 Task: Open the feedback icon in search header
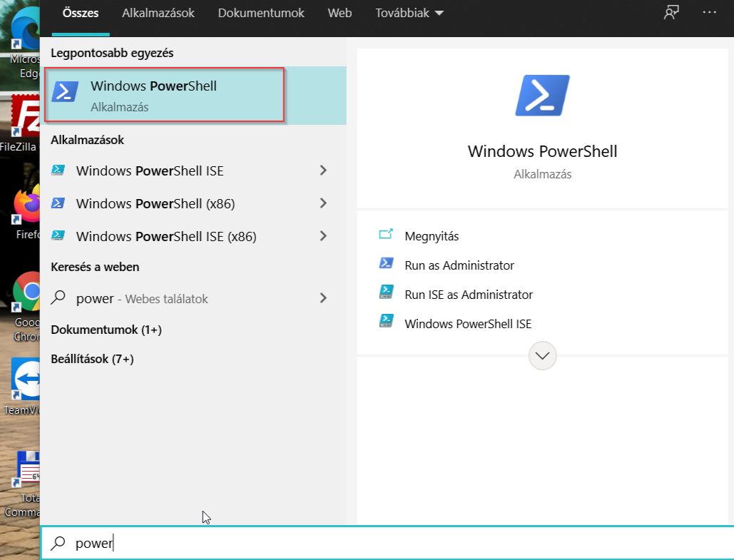(x=671, y=13)
